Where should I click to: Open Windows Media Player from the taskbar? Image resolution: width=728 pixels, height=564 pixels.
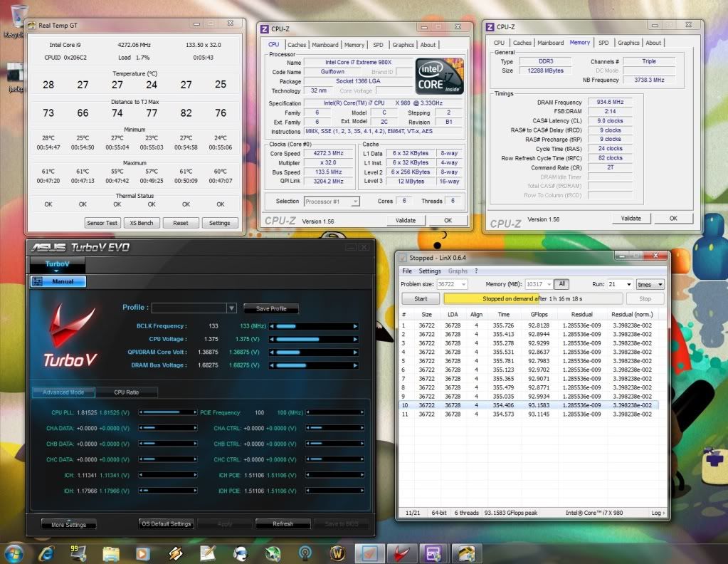click(143, 553)
